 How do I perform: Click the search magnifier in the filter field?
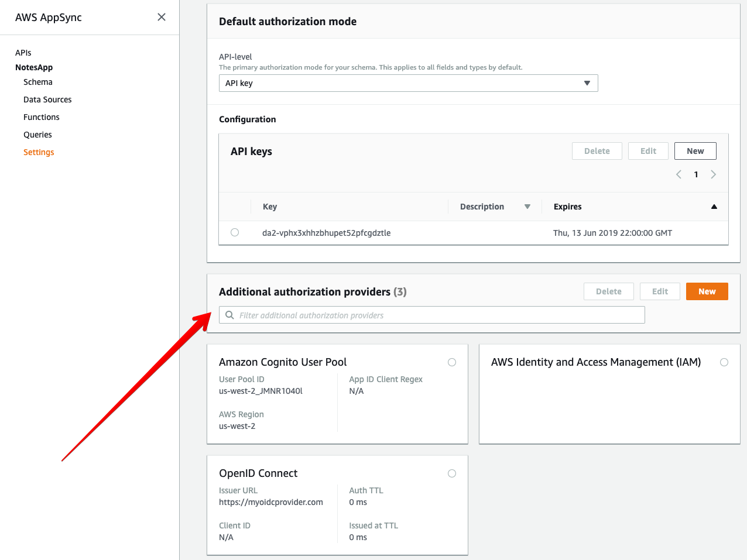click(229, 315)
